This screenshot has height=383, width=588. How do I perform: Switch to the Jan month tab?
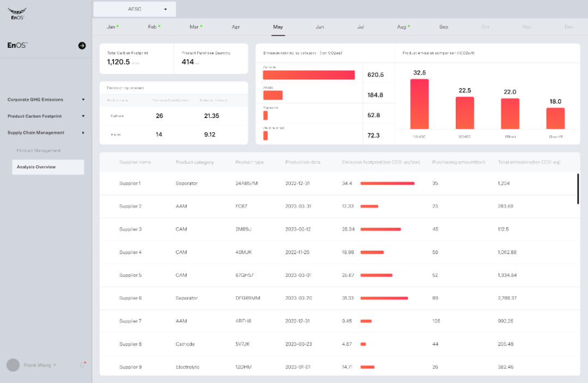(x=111, y=27)
